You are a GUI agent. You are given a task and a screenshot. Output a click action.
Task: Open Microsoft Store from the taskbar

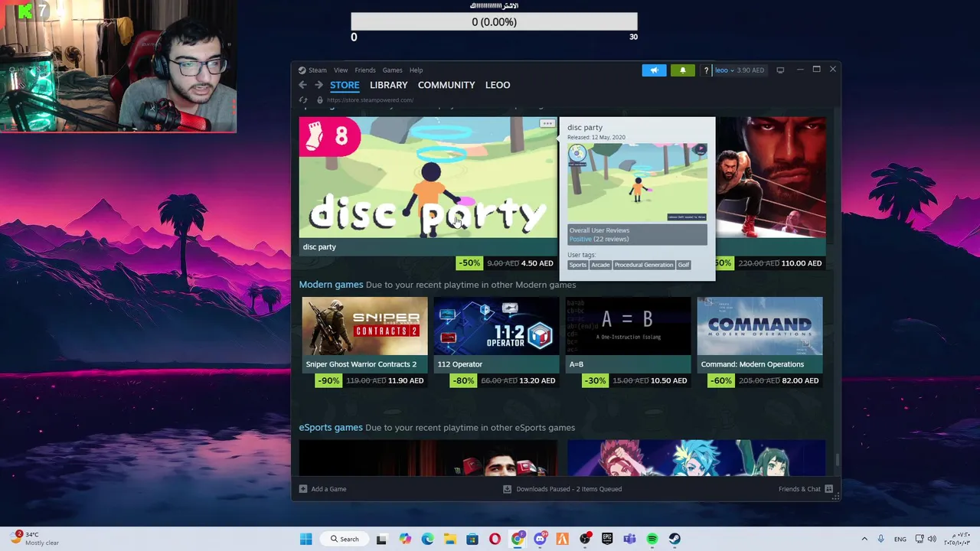tap(472, 539)
